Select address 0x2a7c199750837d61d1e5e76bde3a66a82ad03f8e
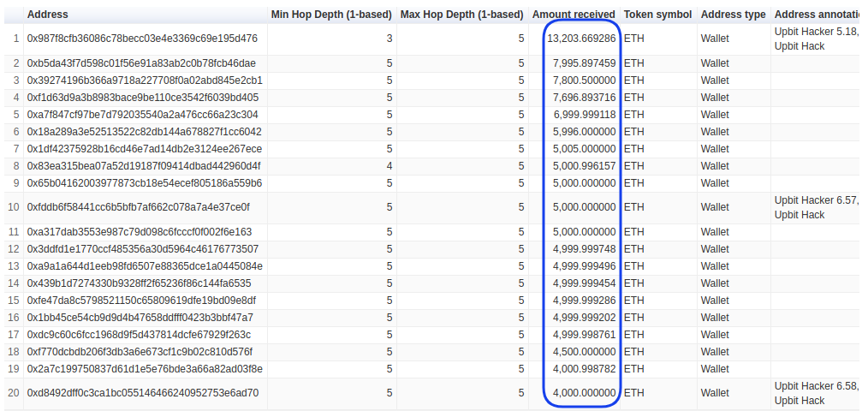This screenshot has height=411, width=868. [145, 369]
